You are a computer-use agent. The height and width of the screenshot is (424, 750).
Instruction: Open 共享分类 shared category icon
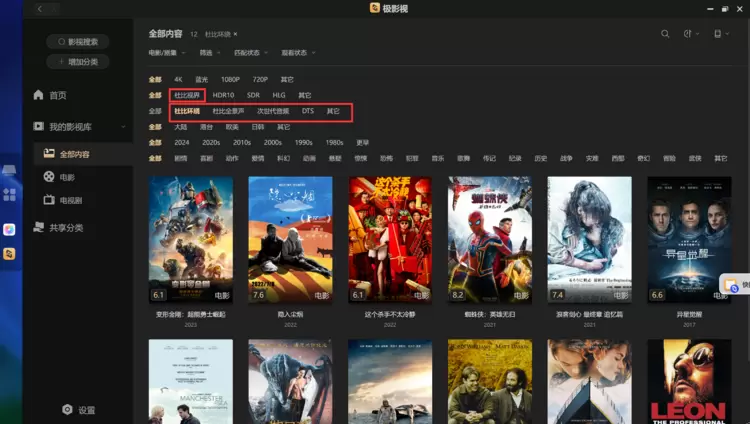tap(37, 228)
